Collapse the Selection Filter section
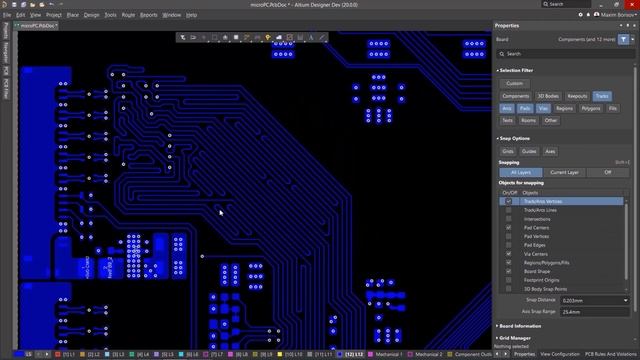This screenshot has width=640, height=360. [x=498, y=70]
